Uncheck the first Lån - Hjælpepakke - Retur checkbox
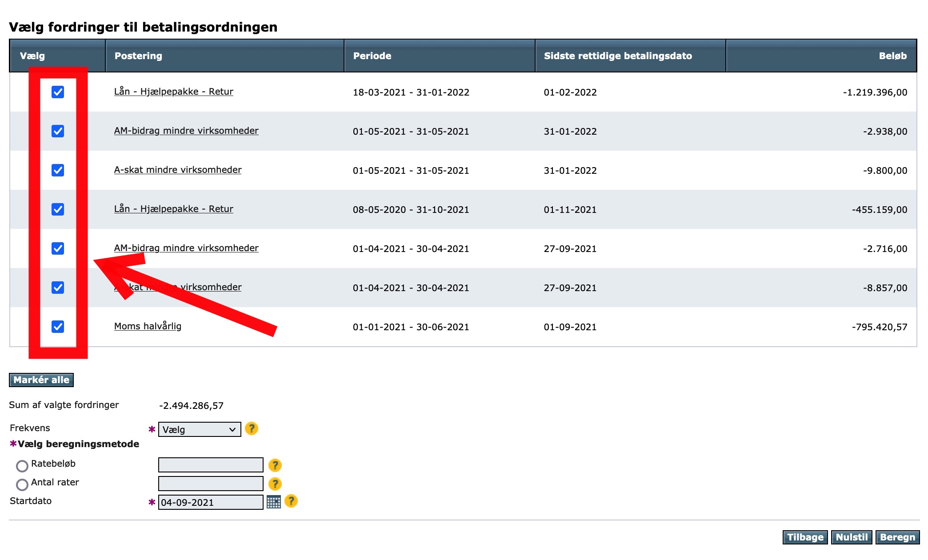 [x=58, y=92]
